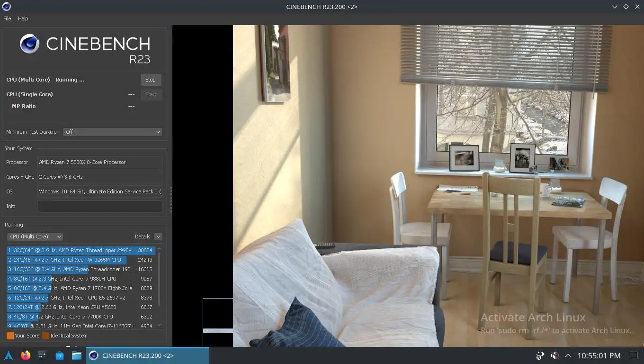Screen dimensions: 644x364
Task: Select ranking row 9 Core i7-1165G7
Action: click(81, 325)
